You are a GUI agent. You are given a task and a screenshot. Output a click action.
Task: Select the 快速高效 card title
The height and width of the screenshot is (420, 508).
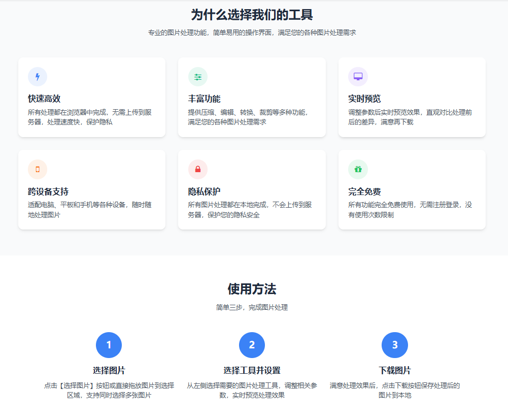(44, 99)
